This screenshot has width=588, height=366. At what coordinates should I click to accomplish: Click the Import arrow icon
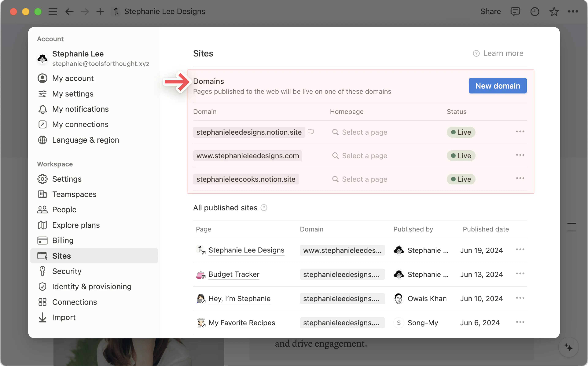43,317
